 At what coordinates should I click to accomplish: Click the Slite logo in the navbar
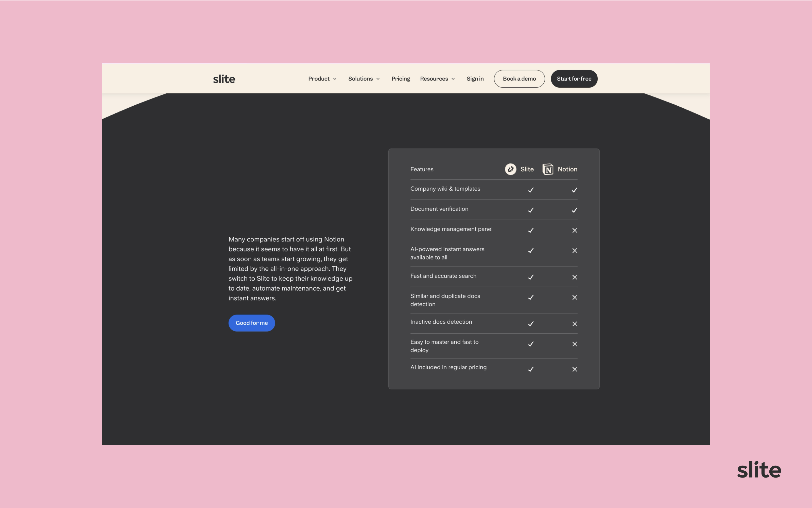tap(224, 78)
